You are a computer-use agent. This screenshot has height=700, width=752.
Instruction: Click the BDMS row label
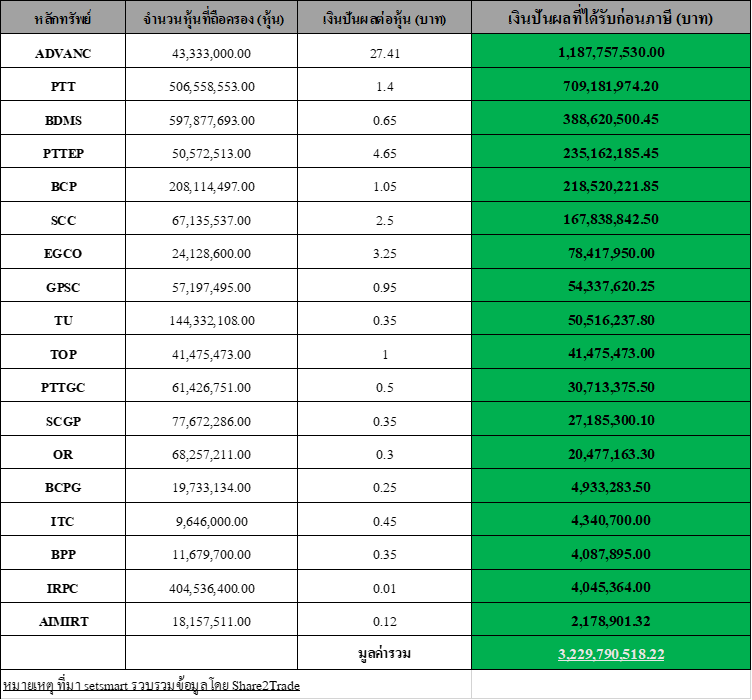[62, 120]
